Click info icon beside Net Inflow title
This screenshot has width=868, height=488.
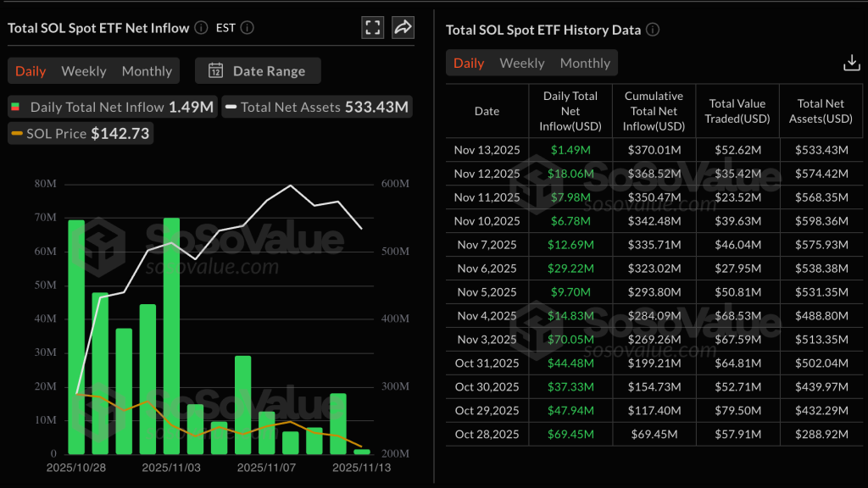point(201,28)
